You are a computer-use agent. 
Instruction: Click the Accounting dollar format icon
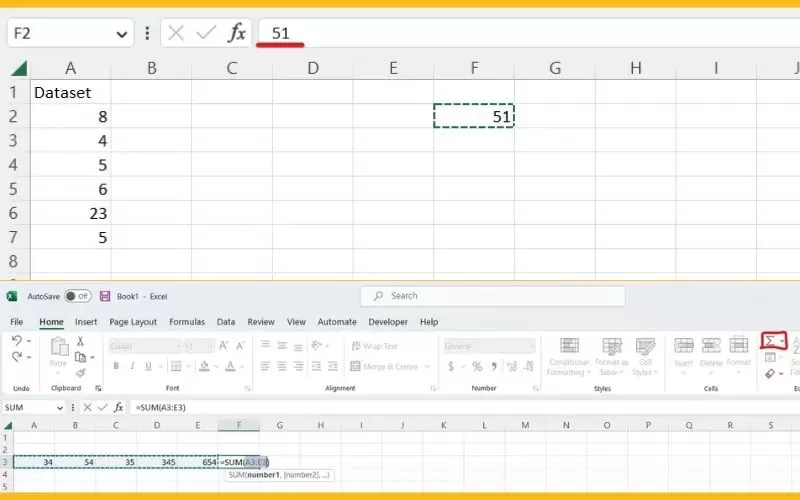451,366
